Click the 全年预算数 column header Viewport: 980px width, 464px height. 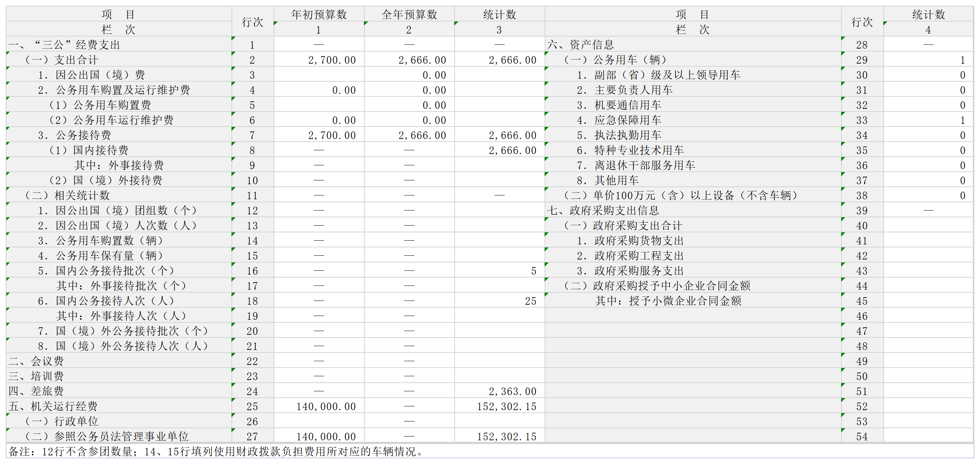(x=409, y=14)
